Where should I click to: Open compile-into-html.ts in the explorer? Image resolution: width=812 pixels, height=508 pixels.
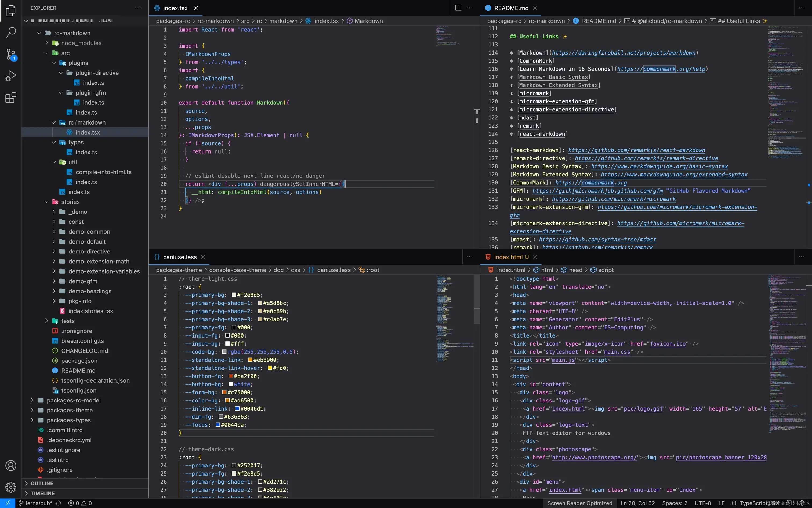(x=103, y=172)
